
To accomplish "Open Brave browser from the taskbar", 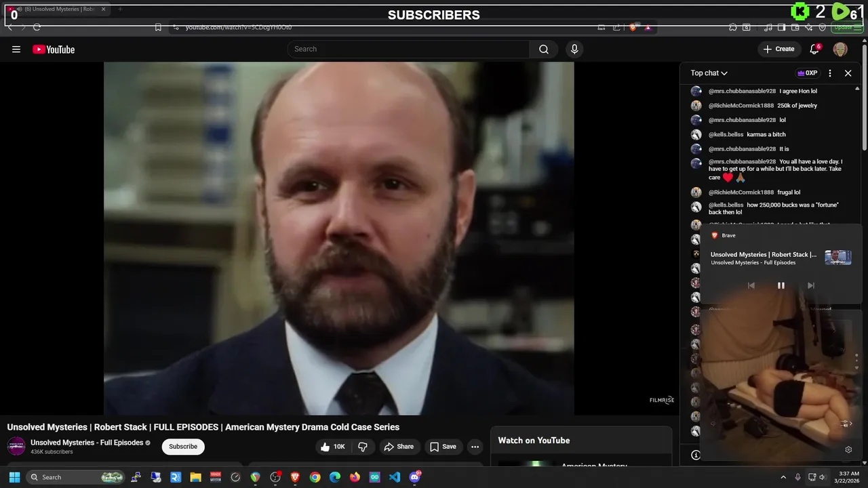I will [x=295, y=477].
